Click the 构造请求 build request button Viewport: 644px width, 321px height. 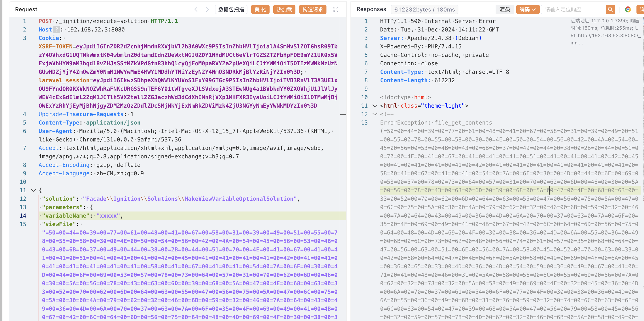click(x=313, y=9)
